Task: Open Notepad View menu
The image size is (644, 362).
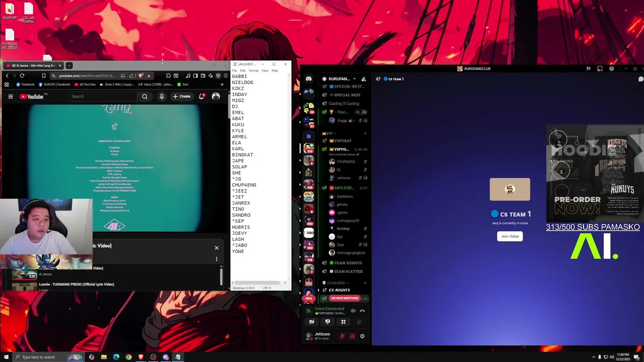Action: (265, 70)
